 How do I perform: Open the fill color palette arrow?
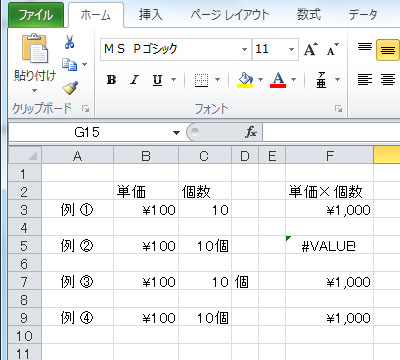260,80
